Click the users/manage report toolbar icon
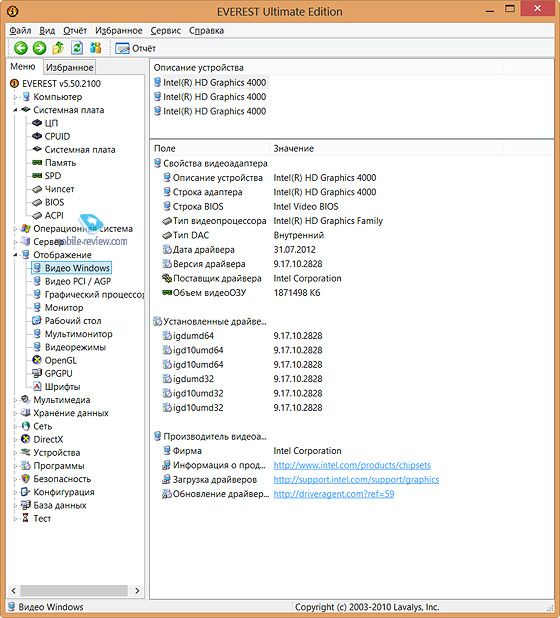 click(x=96, y=48)
